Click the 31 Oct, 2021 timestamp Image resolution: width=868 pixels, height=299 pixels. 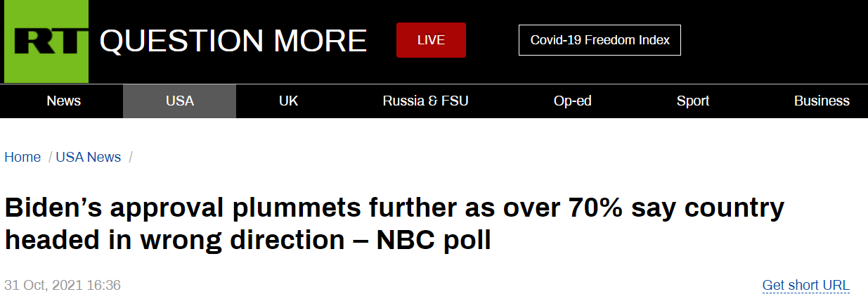click(x=63, y=286)
